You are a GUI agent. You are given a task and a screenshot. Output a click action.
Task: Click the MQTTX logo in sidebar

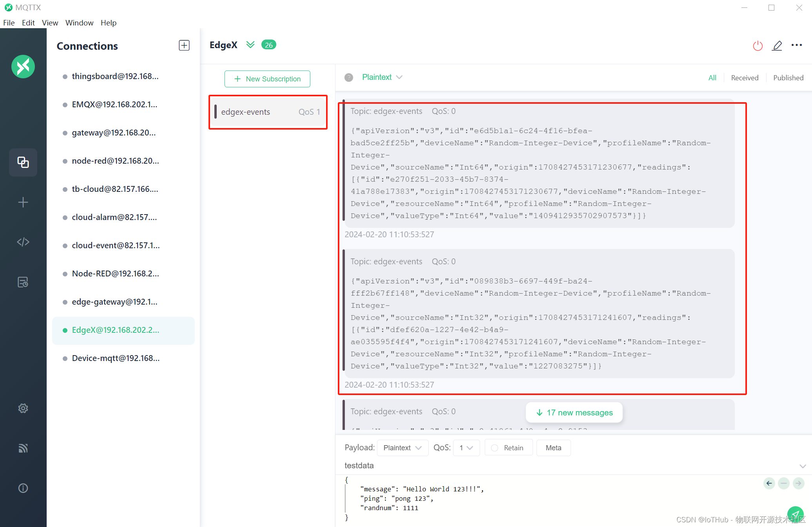coord(23,67)
